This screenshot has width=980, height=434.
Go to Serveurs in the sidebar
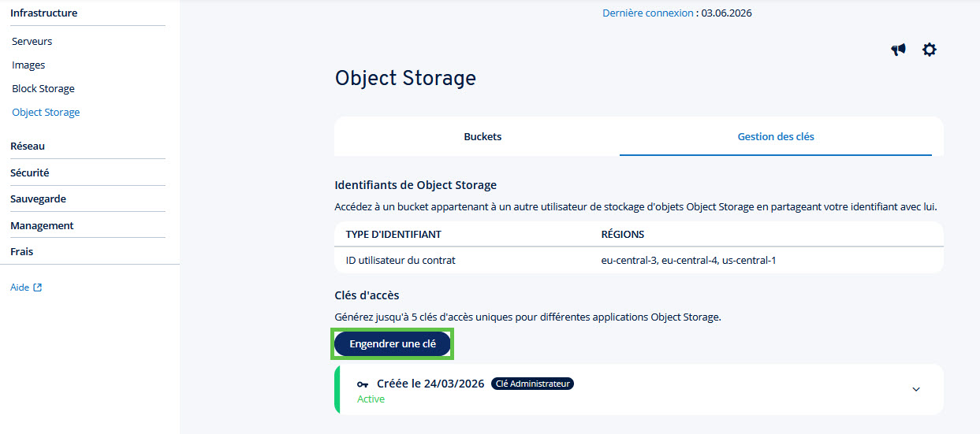coord(32,41)
